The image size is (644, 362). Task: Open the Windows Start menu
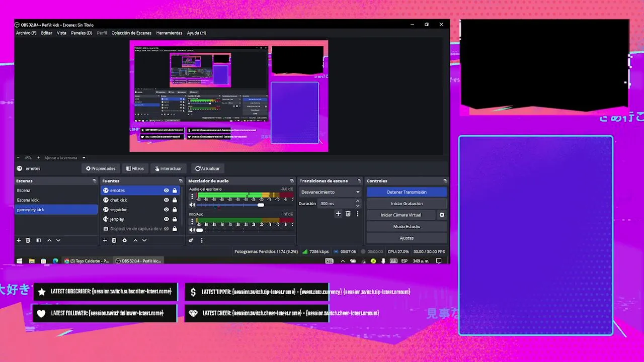pos(20,261)
